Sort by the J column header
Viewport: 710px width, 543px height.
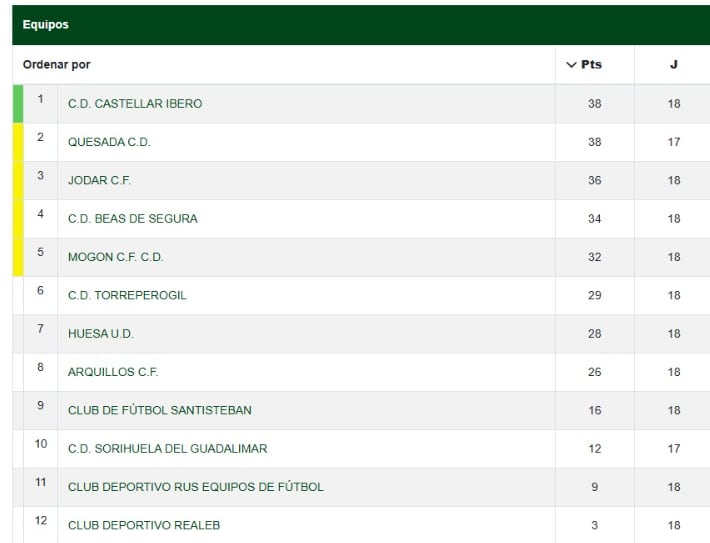(673, 65)
